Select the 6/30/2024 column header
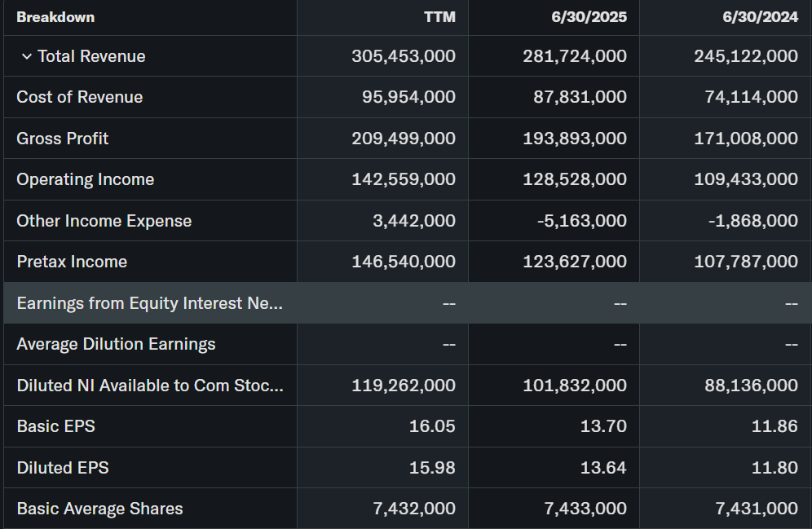This screenshot has width=812, height=529. [x=760, y=17]
